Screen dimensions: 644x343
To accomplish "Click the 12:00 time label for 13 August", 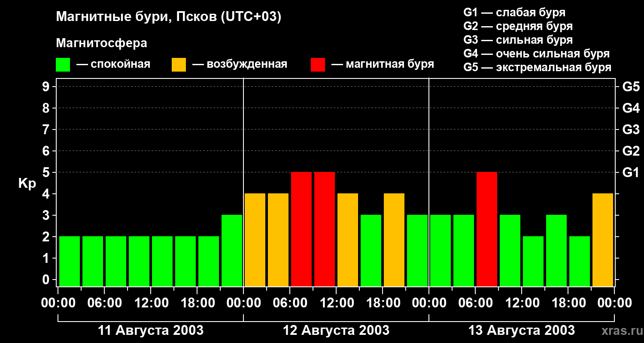I will (x=522, y=303).
